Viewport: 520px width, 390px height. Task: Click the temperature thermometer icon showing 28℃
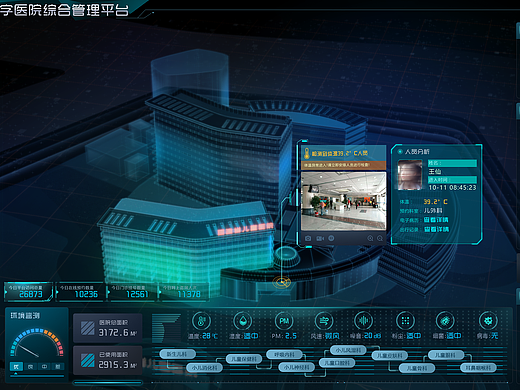point(201,321)
